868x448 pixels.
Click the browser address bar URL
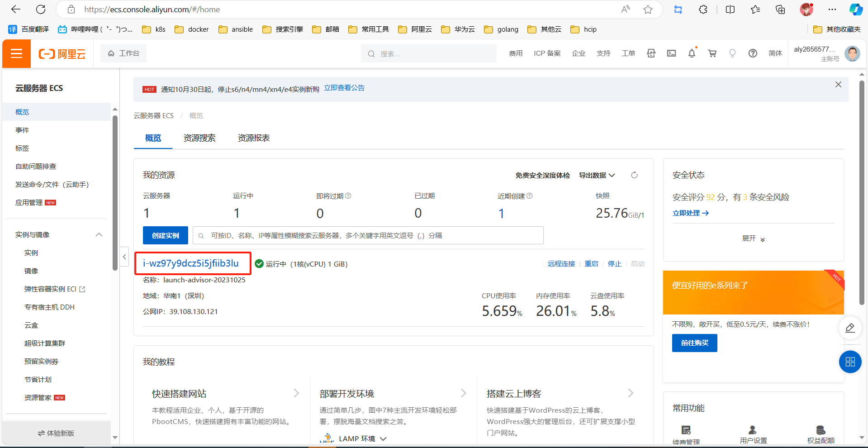(152, 10)
